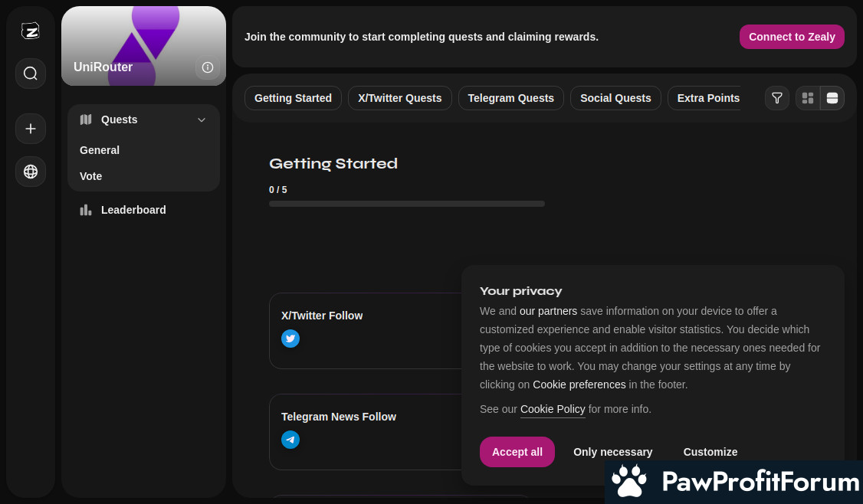
Task: Collapse the Quests section chevron
Action: point(202,120)
